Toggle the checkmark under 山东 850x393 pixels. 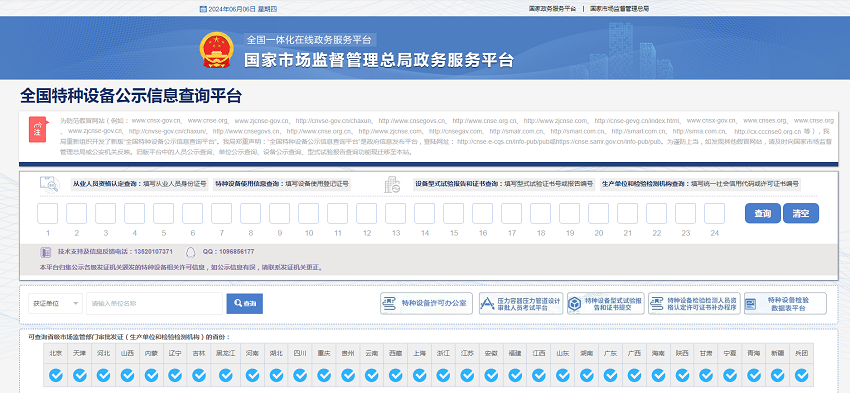point(563,375)
